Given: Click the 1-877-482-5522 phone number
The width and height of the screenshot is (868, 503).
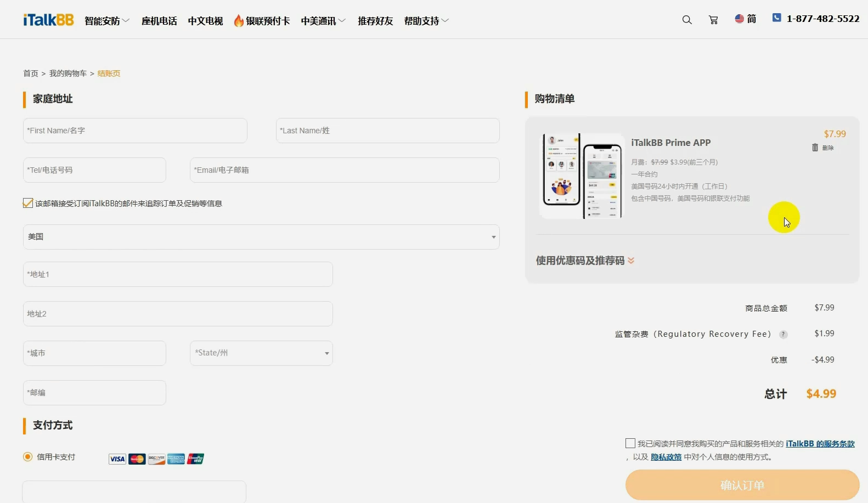Looking at the screenshot, I should 823,19.
